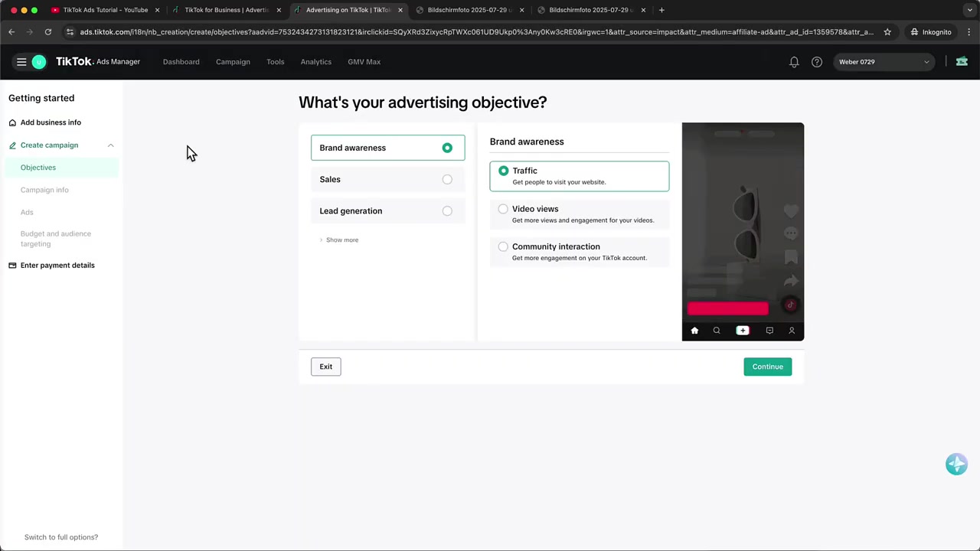Open the hamburger navigation menu
980x551 pixels.
[21, 62]
